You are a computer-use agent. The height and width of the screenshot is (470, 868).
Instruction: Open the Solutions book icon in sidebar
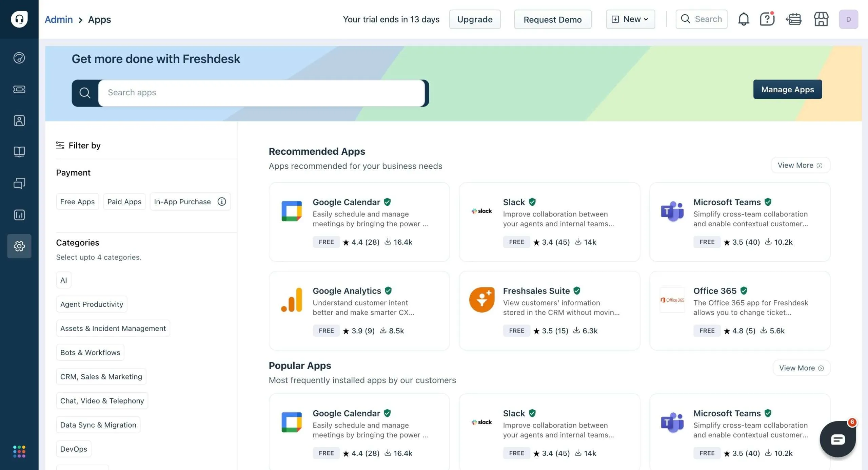tap(19, 152)
